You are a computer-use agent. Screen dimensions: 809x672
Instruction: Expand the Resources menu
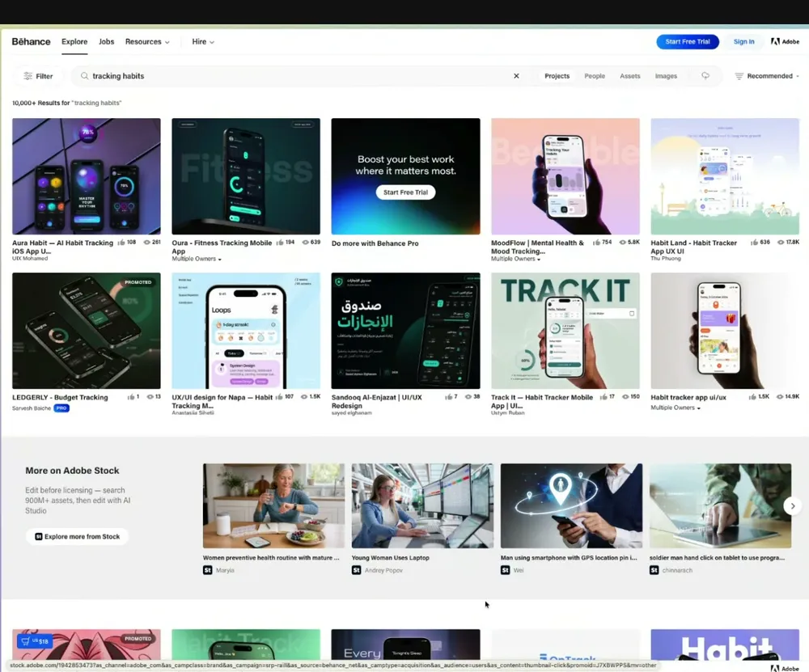pos(147,42)
